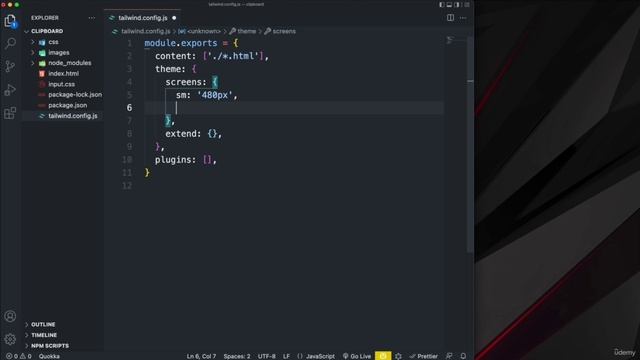Open the Extensions view

pyautogui.click(x=10, y=113)
